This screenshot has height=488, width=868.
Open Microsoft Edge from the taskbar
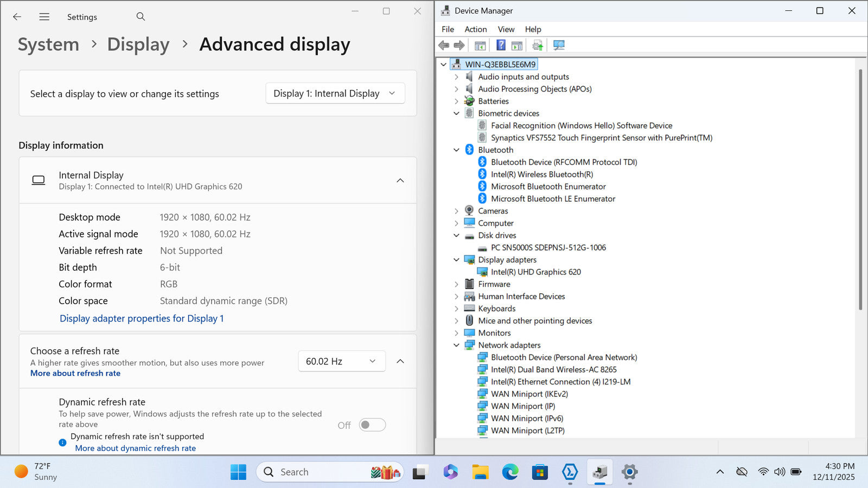[510, 472]
